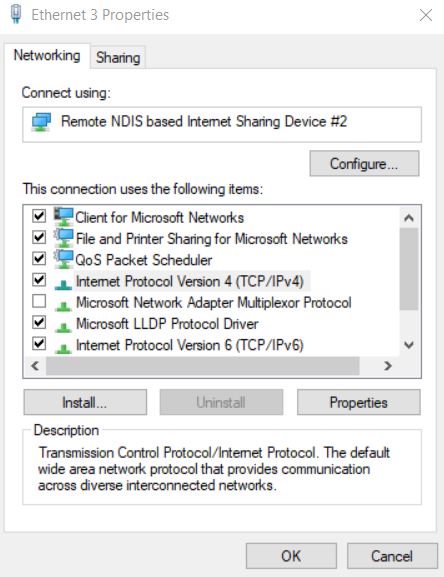444x577 pixels.
Task: Click the TCP/IPv6 protocol icon
Action: click(63, 348)
